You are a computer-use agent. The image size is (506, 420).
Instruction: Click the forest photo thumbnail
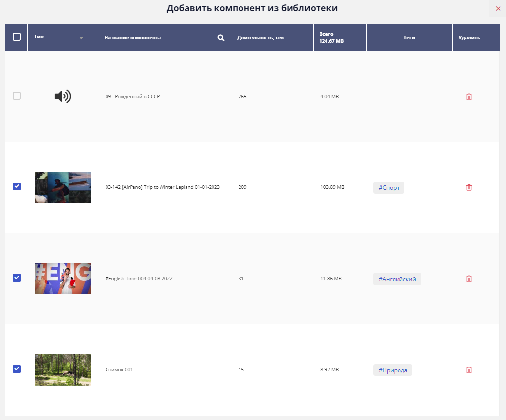(63, 370)
